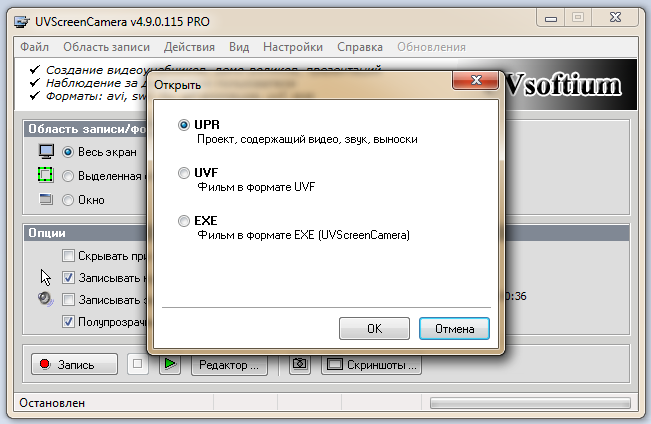Choose the EXE film format option
651x424 pixels.
click(184, 221)
